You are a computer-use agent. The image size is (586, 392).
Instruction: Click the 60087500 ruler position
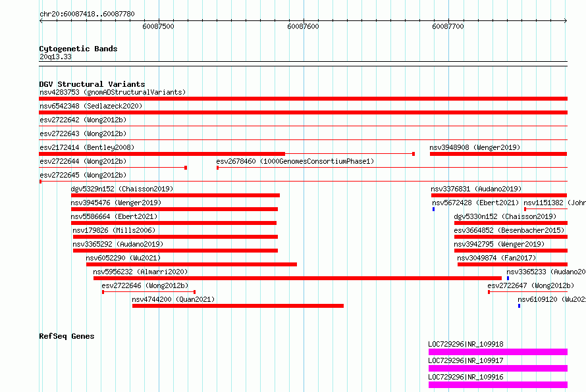159,26
